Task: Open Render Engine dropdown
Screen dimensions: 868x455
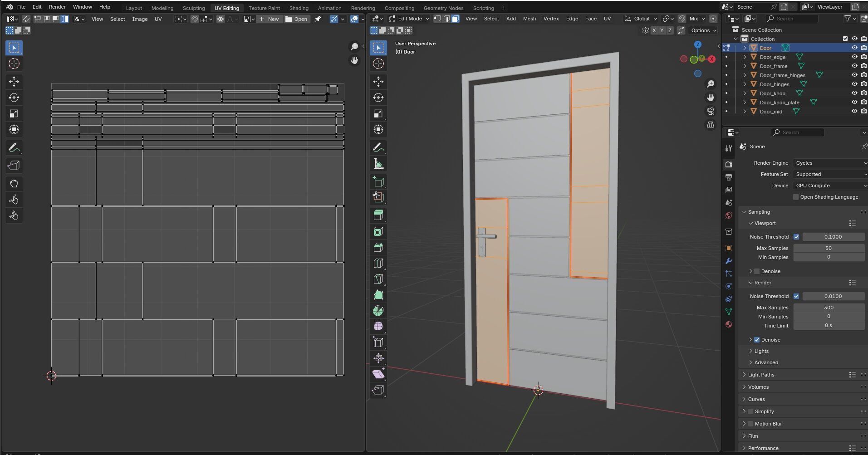Action: pos(830,163)
